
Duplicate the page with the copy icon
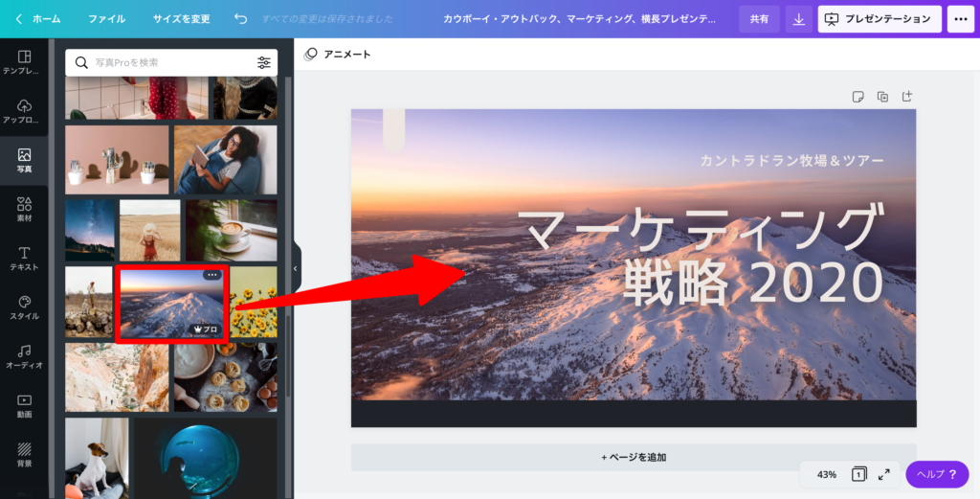[882, 97]
